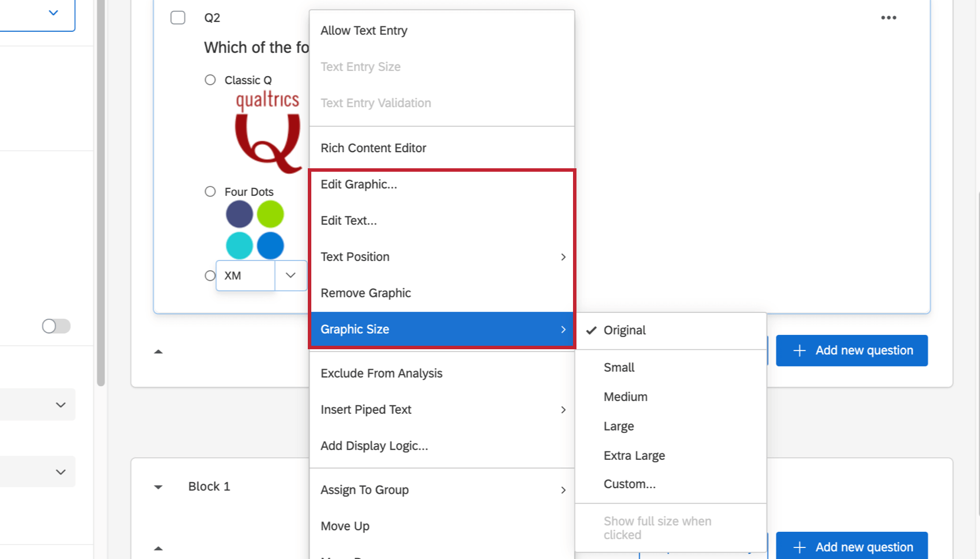980x559 pixels.
Task: Check the Q2 question checkbox
Action: tap(178, 17)
